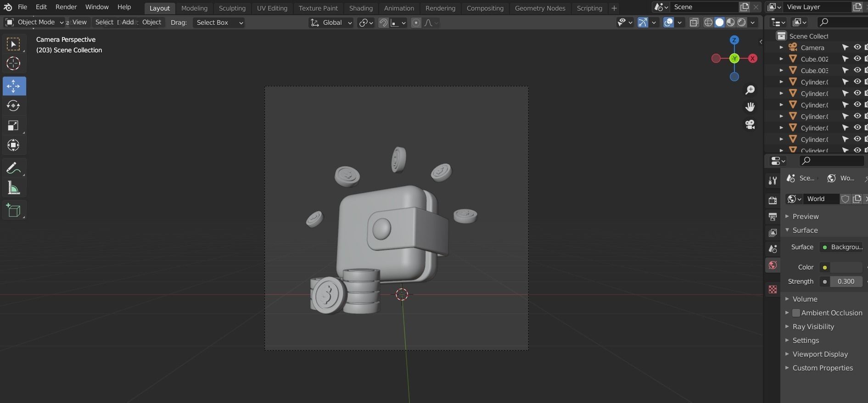Toggle proportional editing in viewport header
The width and height of the screenshot is (868, 403).
click(x=416, y=22)
